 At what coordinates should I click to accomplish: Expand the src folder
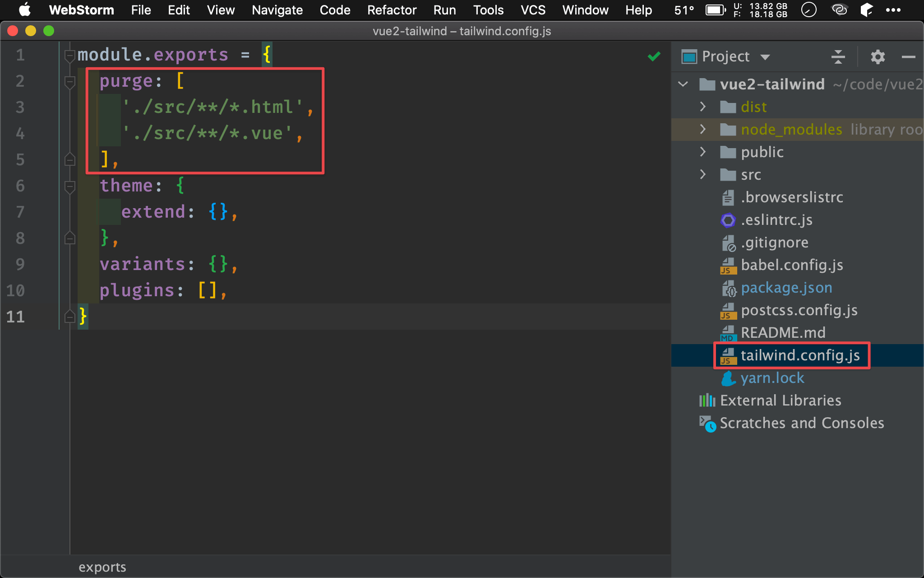[702, 174]
